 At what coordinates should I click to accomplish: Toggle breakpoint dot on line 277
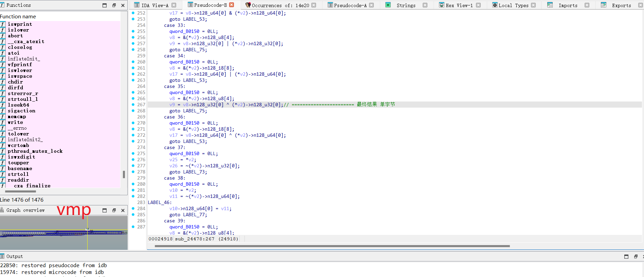point(133,166)
